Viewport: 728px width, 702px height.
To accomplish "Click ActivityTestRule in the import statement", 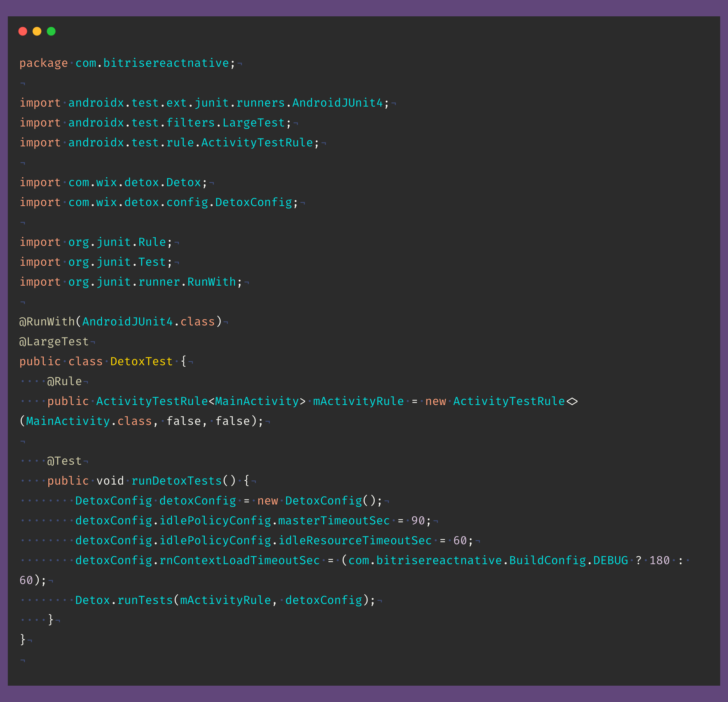I will (x=257, y=142).
